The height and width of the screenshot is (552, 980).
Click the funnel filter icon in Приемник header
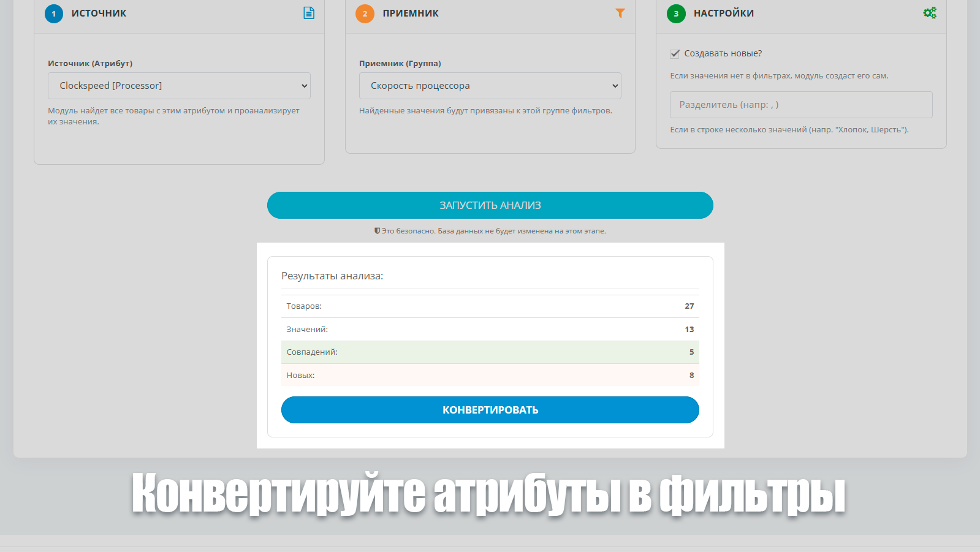(x=620, y=13)
